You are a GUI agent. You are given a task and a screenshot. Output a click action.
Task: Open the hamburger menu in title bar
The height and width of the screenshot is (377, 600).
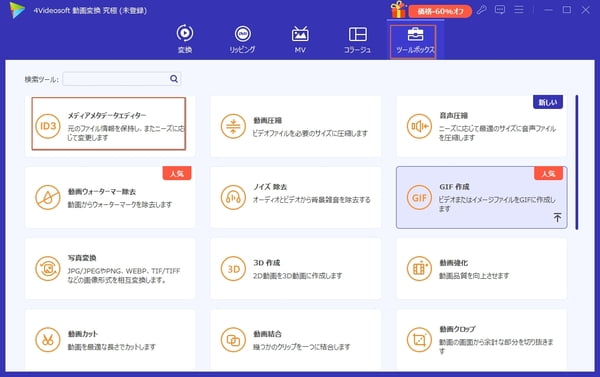point(519,10)
